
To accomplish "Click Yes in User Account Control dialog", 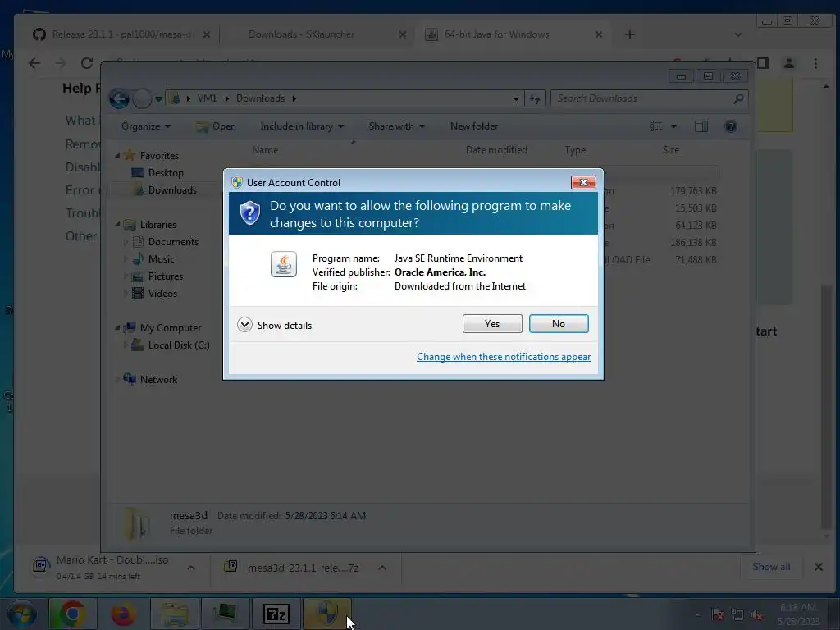I will click(x=492, y=323).
